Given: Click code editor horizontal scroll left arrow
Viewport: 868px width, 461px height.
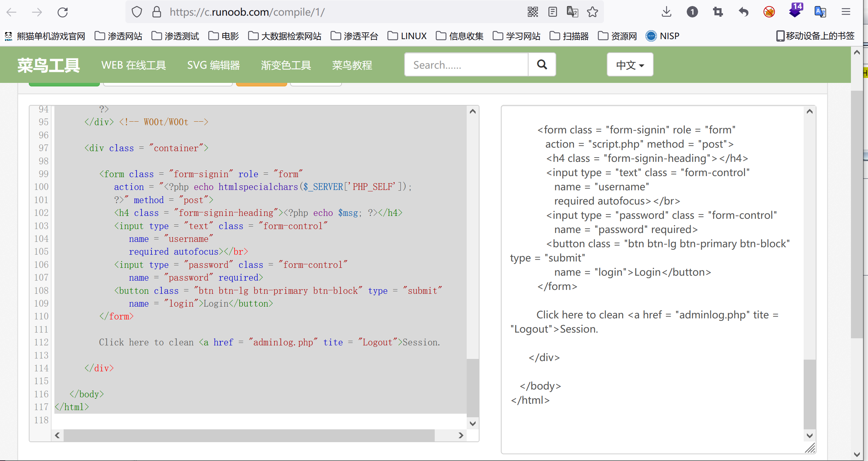Looking at the screenshot, I should (57, 435).
